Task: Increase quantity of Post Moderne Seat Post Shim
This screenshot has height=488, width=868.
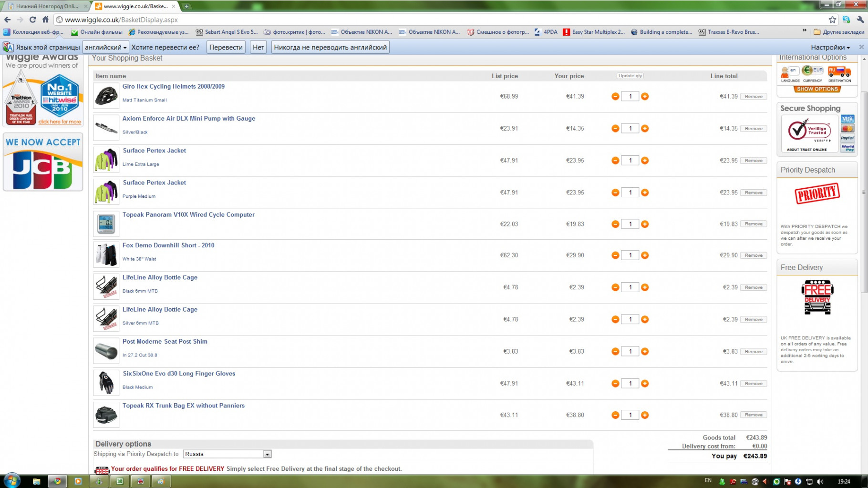Action: point(645,351)
